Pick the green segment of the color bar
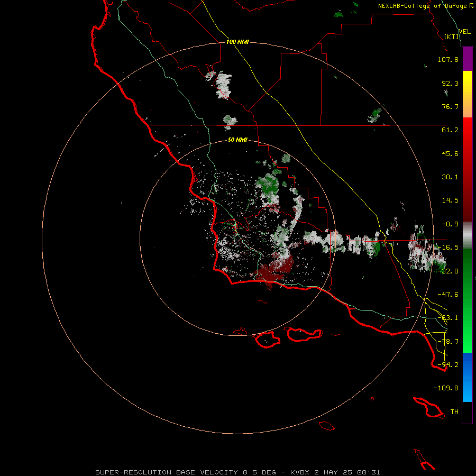The image size is (476, 476). 467,300
